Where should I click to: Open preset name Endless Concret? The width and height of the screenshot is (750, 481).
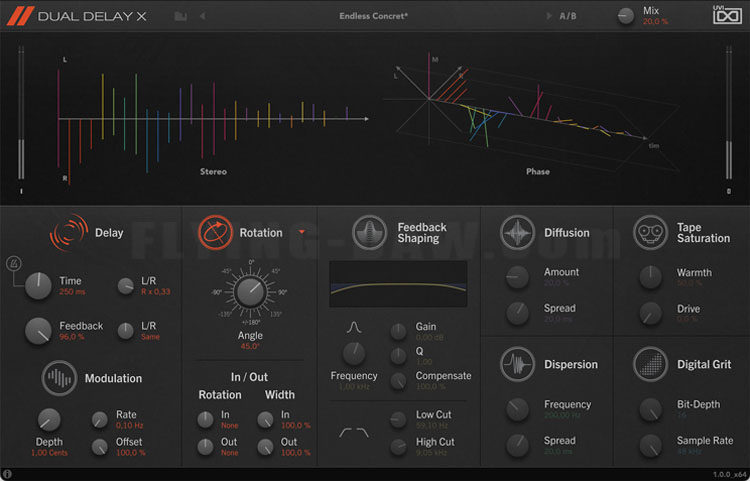374,16
